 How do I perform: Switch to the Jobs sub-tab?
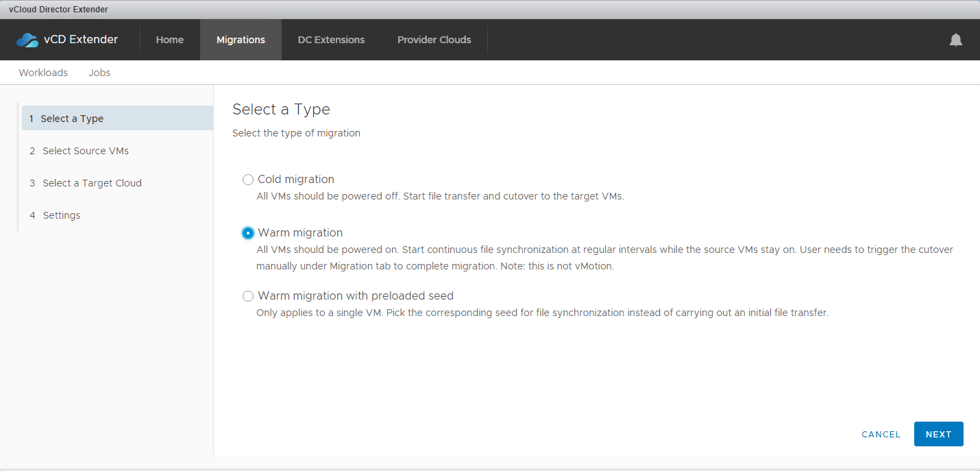[x=99, y=73]
